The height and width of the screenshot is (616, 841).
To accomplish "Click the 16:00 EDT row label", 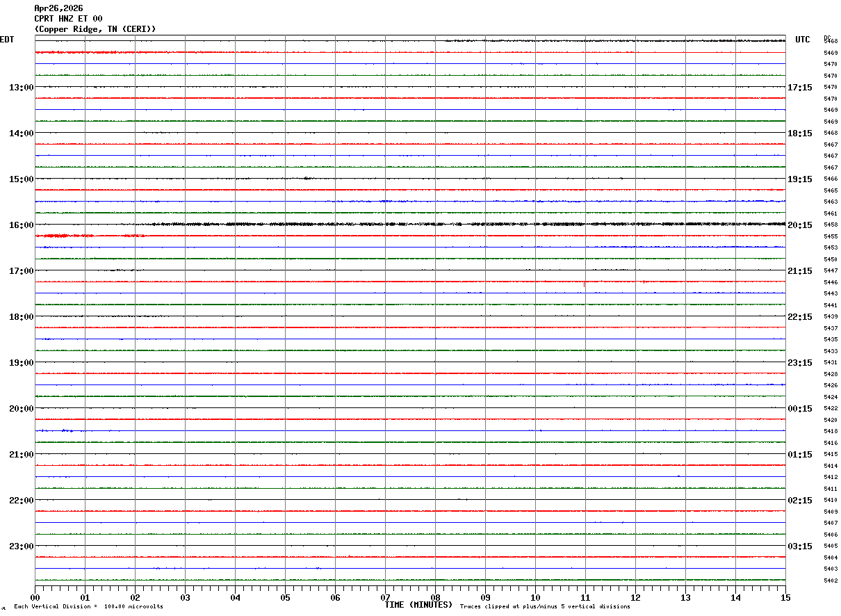I will click(21, 225).
